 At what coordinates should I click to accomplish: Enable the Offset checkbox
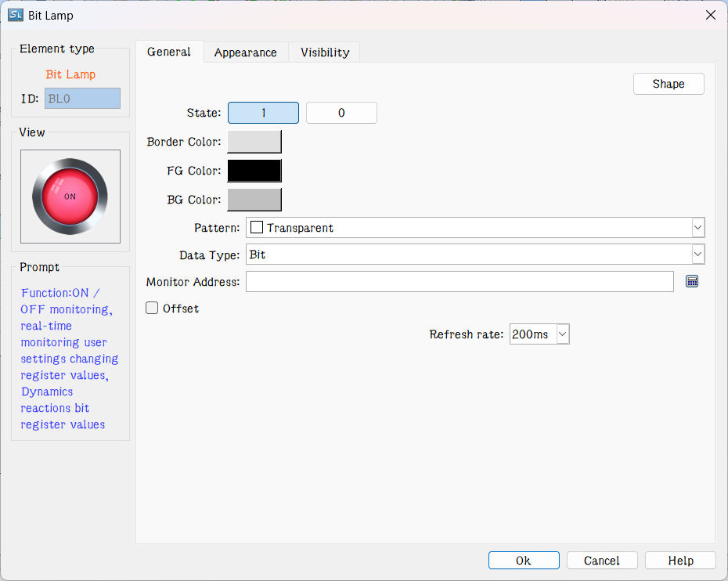151,308
